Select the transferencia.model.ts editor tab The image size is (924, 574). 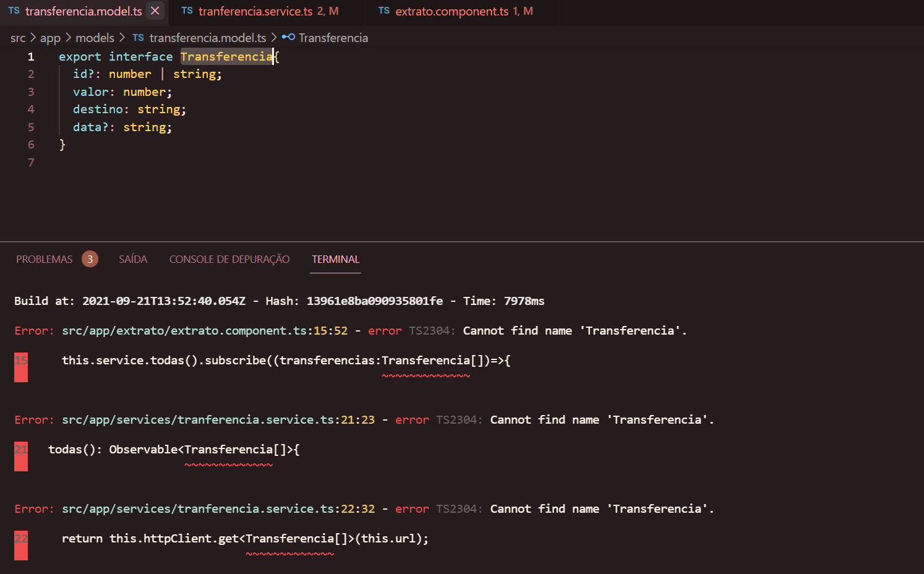click(84, 12)
